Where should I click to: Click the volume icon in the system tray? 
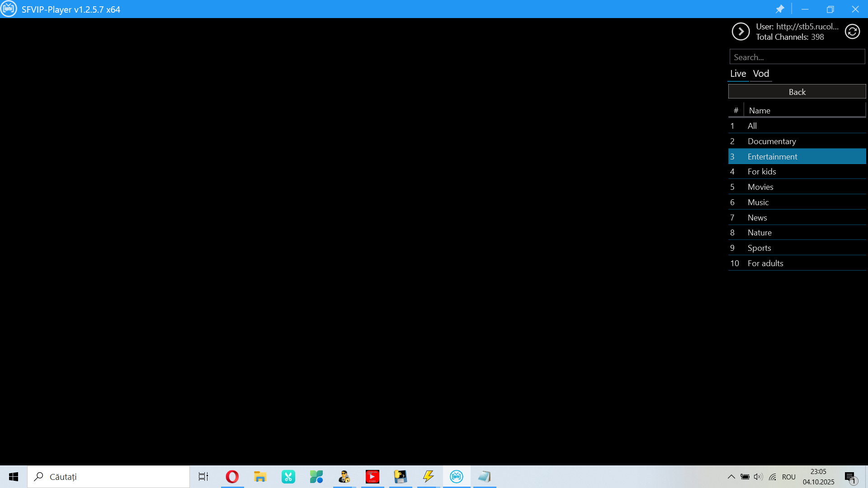click(758, 477)
